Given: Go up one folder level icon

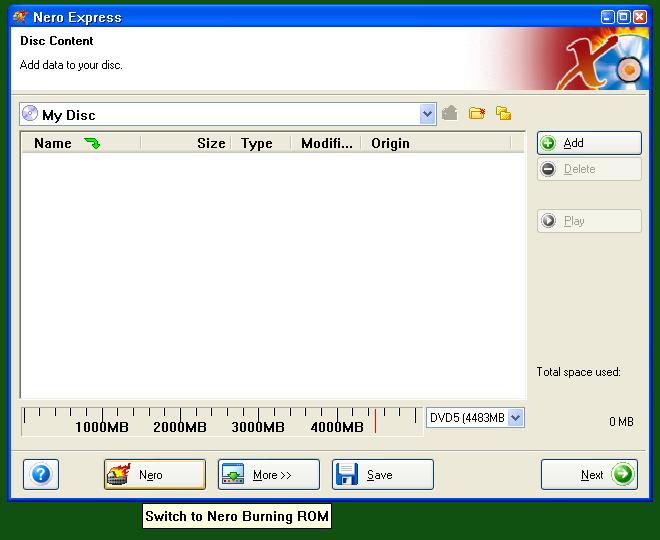Looking at the screenshot, I should point(450,113).
